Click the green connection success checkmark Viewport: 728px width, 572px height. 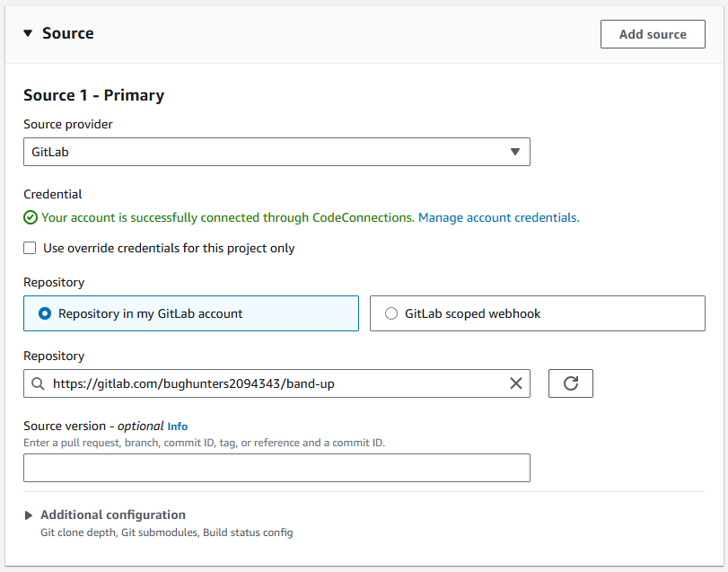click(30, 217)
